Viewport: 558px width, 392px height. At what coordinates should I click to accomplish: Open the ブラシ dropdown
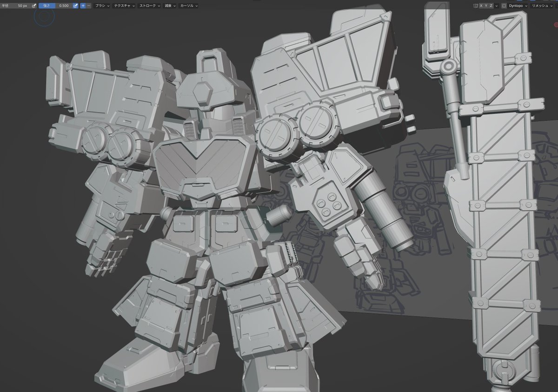[x=102, y=6]
